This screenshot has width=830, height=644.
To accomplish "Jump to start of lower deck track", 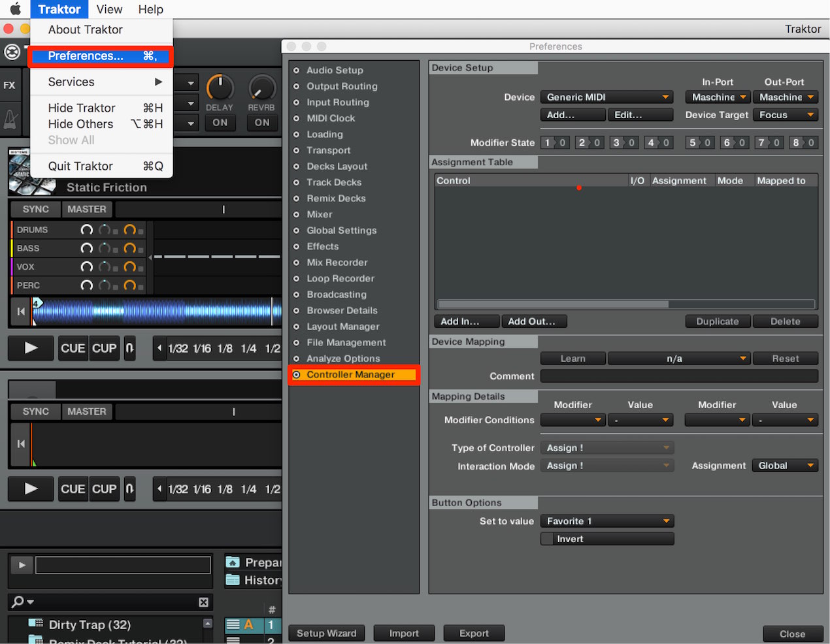I will pyautogui.click(x=21, y=443).
